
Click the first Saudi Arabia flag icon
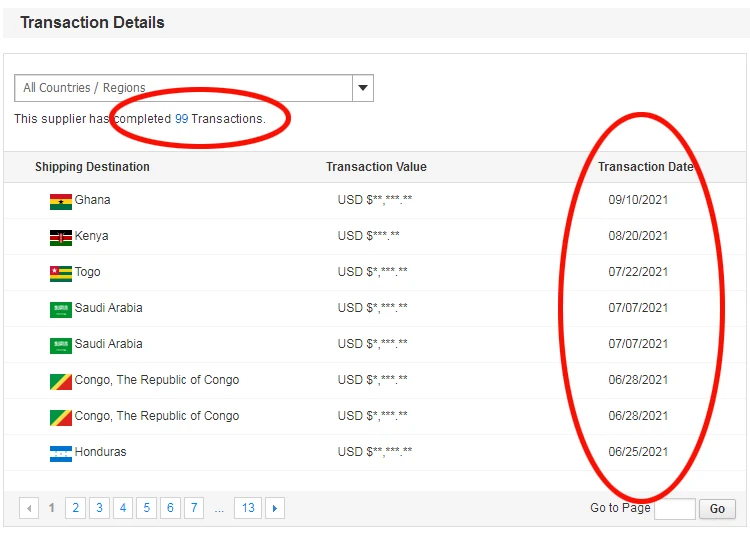point(61,309)
